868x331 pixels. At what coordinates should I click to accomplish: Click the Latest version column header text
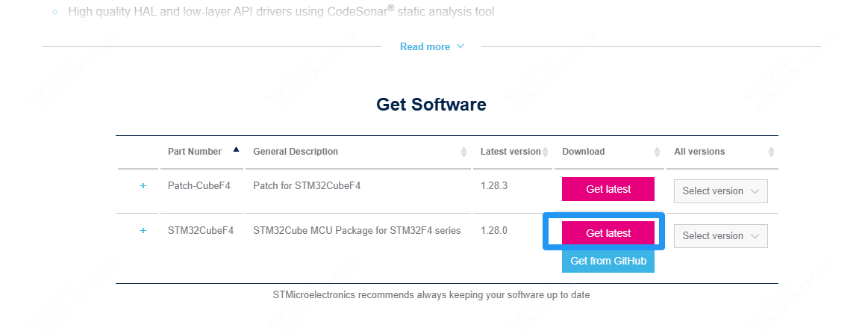click(511, 152)
